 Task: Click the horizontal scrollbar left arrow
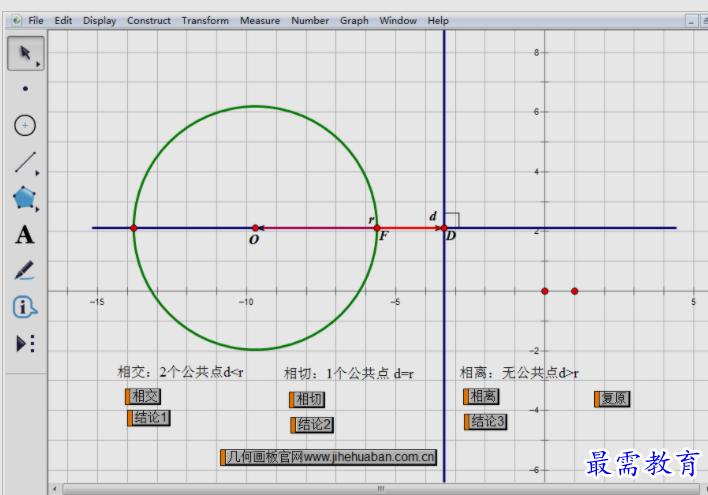[x=55, y=489]
